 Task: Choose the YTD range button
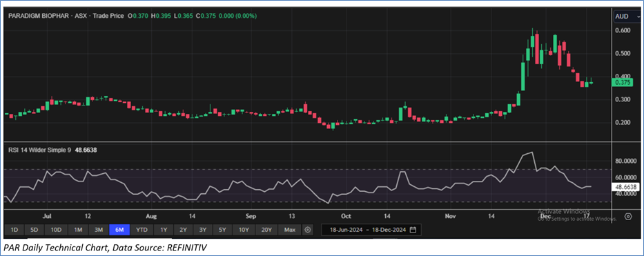point(142,230)
